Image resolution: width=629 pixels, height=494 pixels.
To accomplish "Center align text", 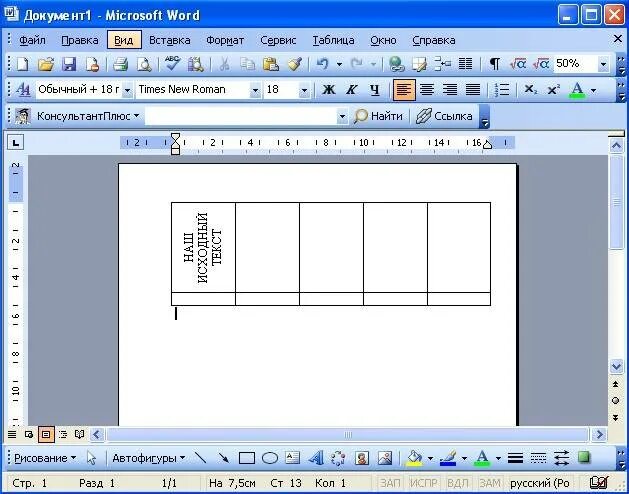I will pyautogui.click(x=427, y=90).
